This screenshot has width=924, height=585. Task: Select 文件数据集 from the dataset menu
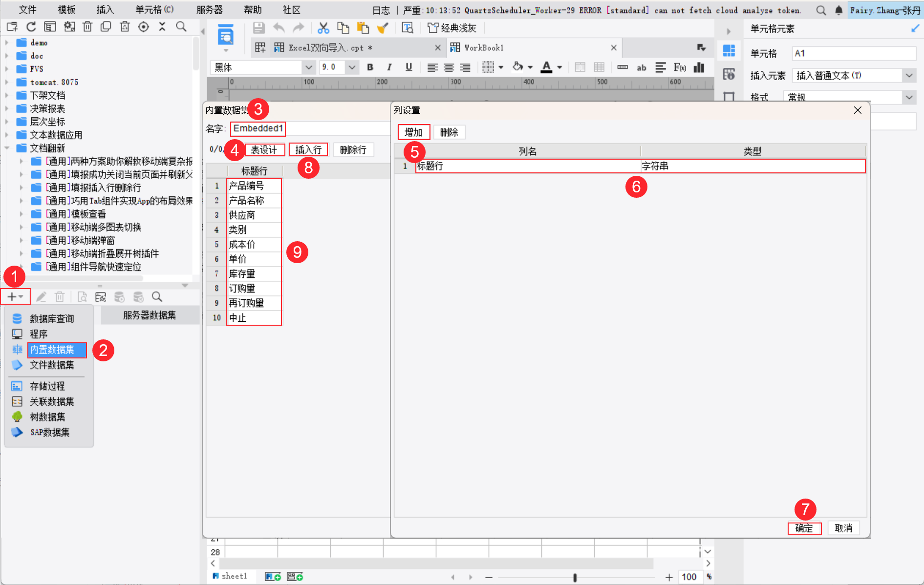52,365
